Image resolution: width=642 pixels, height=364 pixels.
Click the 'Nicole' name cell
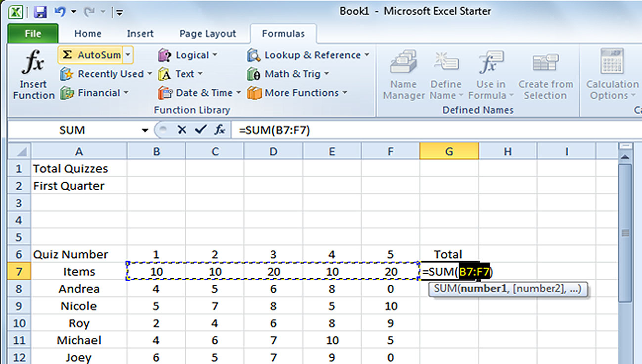(x=79, y=306)
